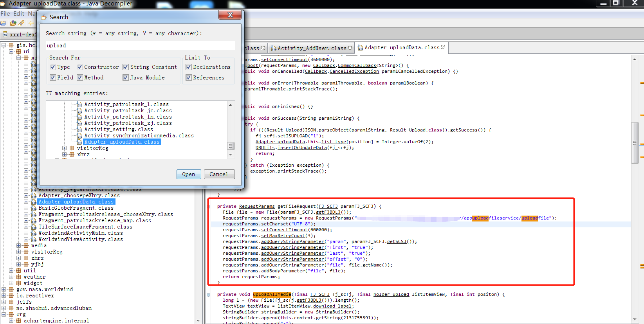Uncheck the Java Module search option
The height and width of the screenshot is (324, 644).
coord(126,77)
